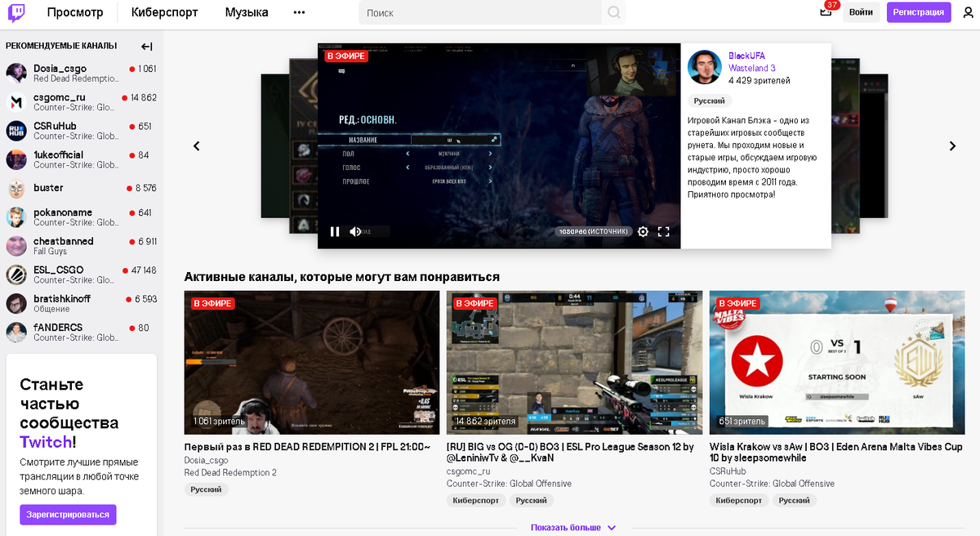Open csgomc_ru avatar in sidebar
The width and height of the screenshot is (980, 536).
coord(16,102)
